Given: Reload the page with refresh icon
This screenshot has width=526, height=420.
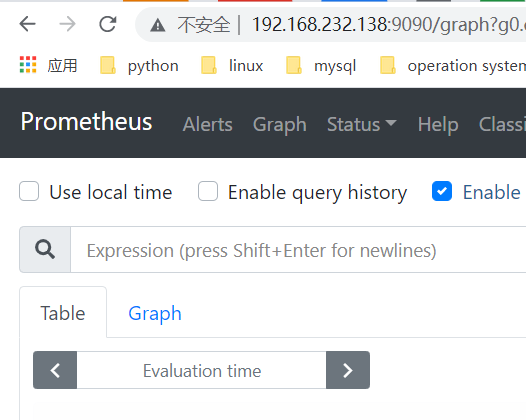Looking at the screenshot, I should [108, 24].
